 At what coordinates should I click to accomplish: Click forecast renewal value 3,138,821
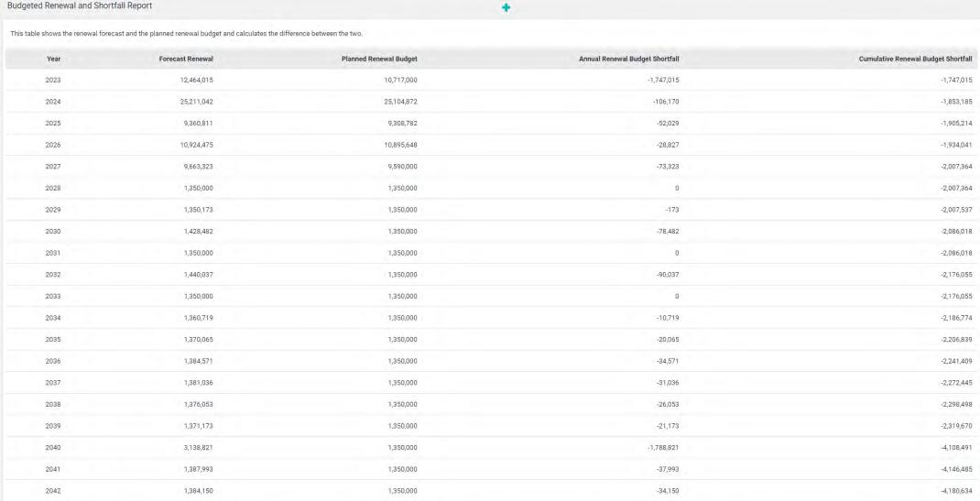pyautogui.click(x=199, y=448)
